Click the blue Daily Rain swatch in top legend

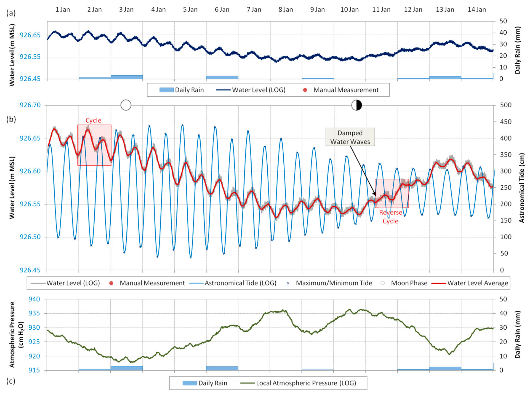[167, 90]
